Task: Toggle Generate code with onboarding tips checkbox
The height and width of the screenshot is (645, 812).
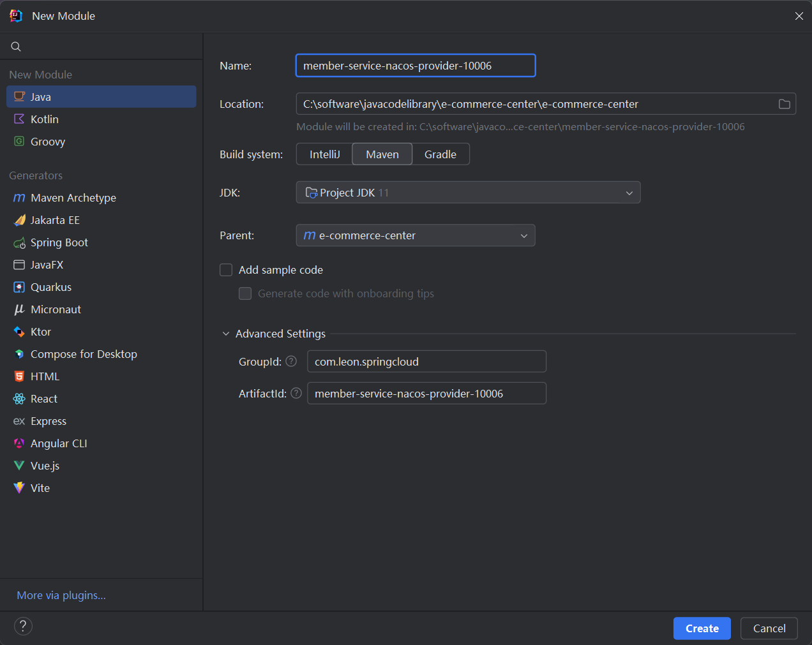Action: click(x=245, y=293)
